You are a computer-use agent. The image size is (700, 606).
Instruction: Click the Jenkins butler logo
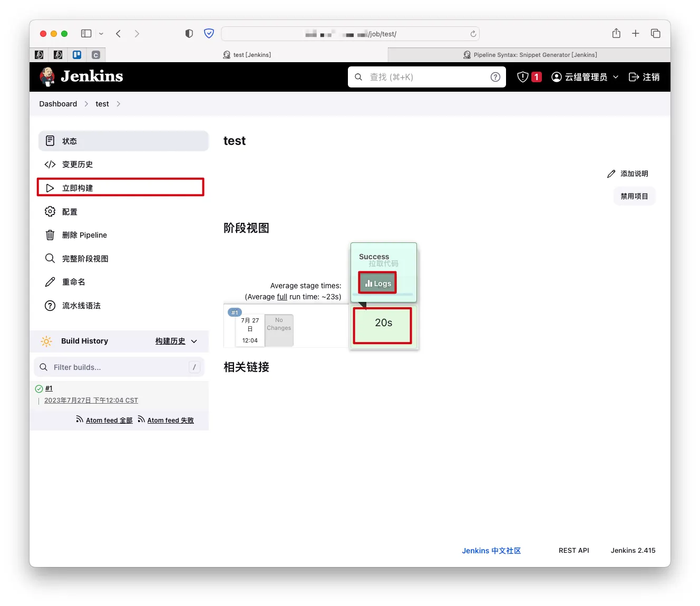[x=47, y=77]
